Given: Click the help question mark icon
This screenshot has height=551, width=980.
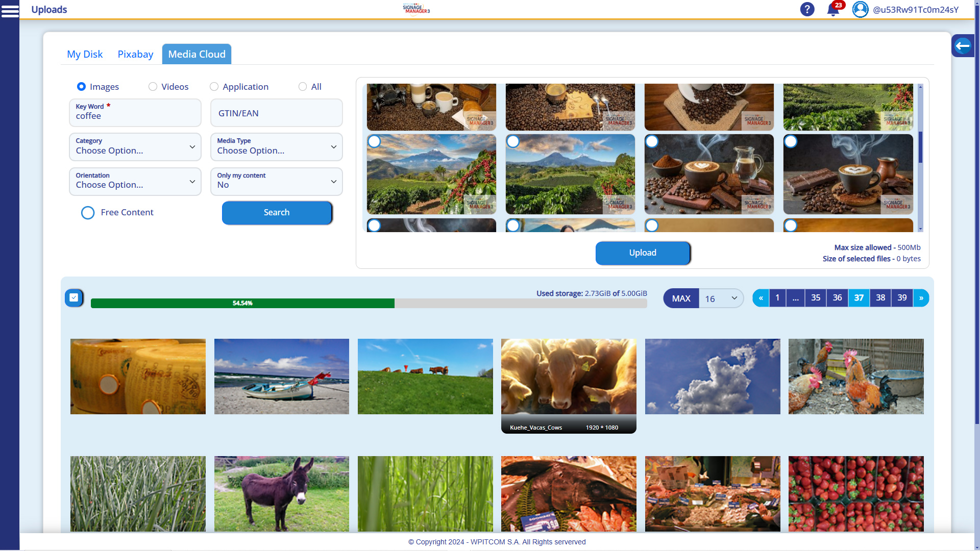Looking at the screenshot, I should tap(807, 9).
